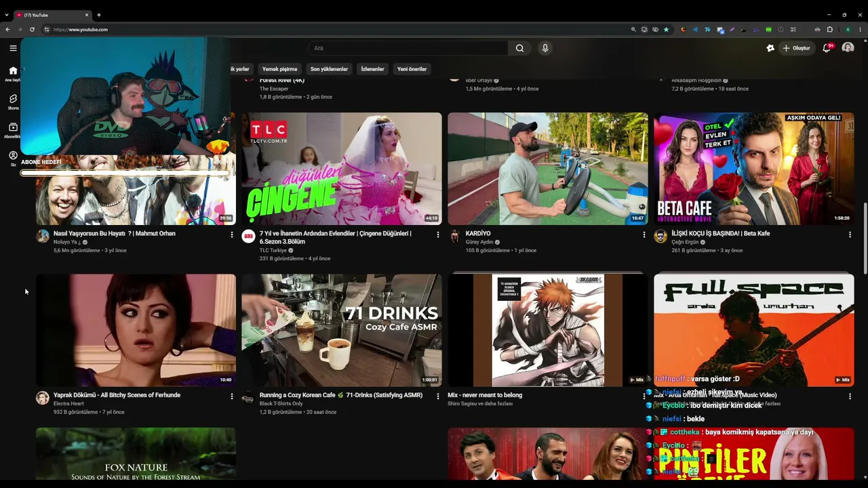This screenshot has width=868, height=488.
Task: Open site information icon in address bar
Action: click(47, 29)
